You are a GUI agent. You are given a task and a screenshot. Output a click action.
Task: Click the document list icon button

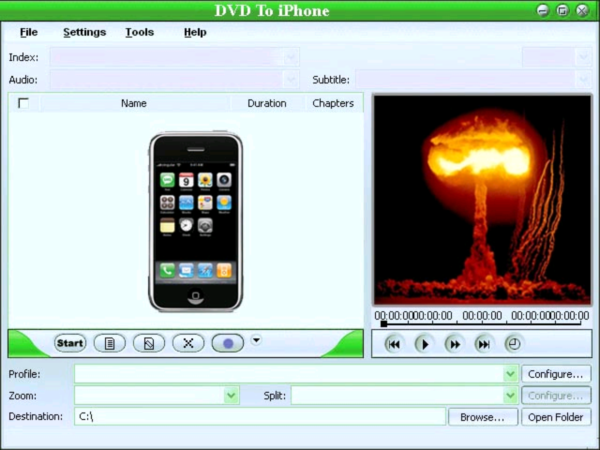pos(109,343)
